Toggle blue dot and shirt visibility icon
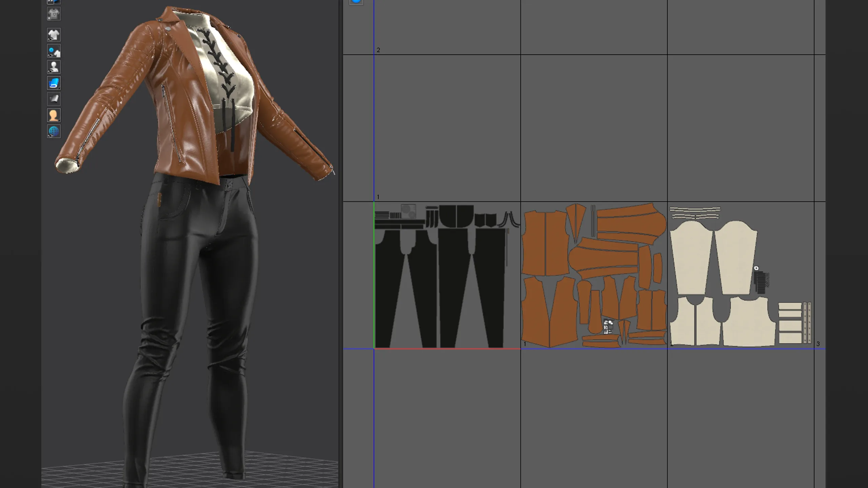This screenshot has width=868, height=488. tap(54, 51)
